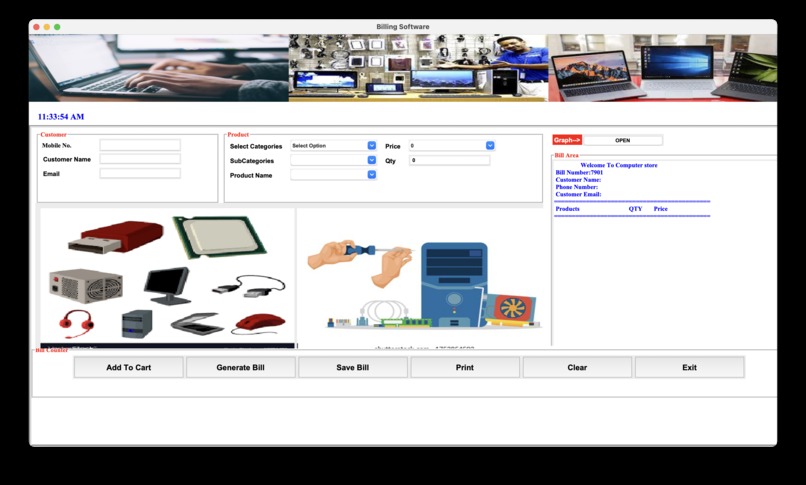Click the Mobile No. input field
Viewport: 806px width, 485px height.
pyautogui.click(x=140, y=145)
